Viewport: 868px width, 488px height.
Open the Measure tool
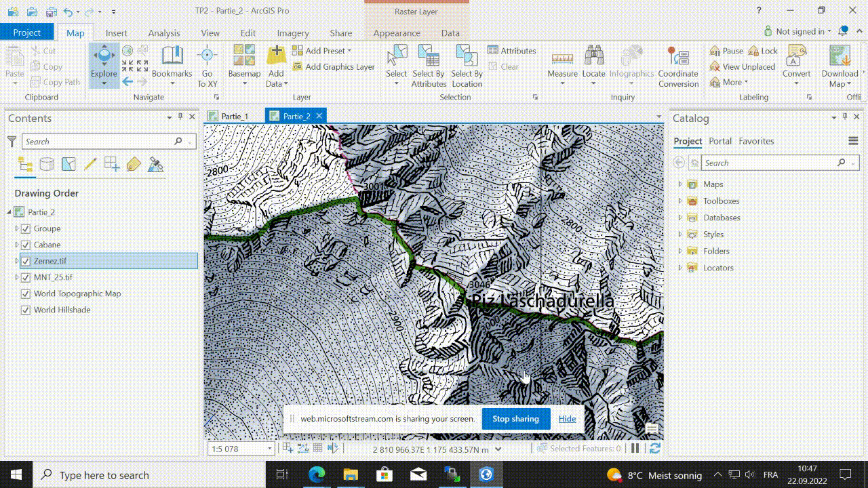(562, 60)
